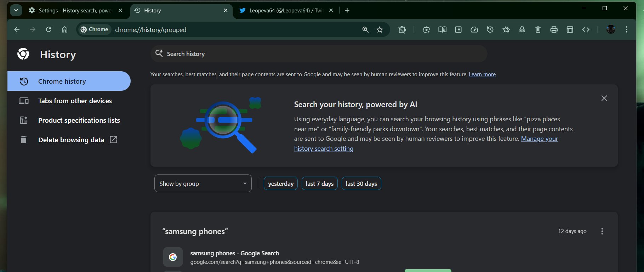Open bookmarks star-list icon in toolbar
644x272 pixels.
coord(506,29)
